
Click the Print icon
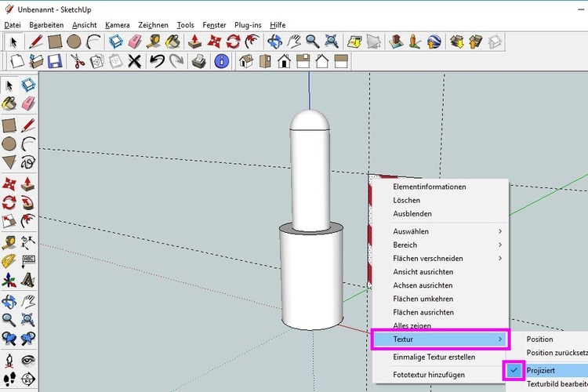(x=199, y=61)
